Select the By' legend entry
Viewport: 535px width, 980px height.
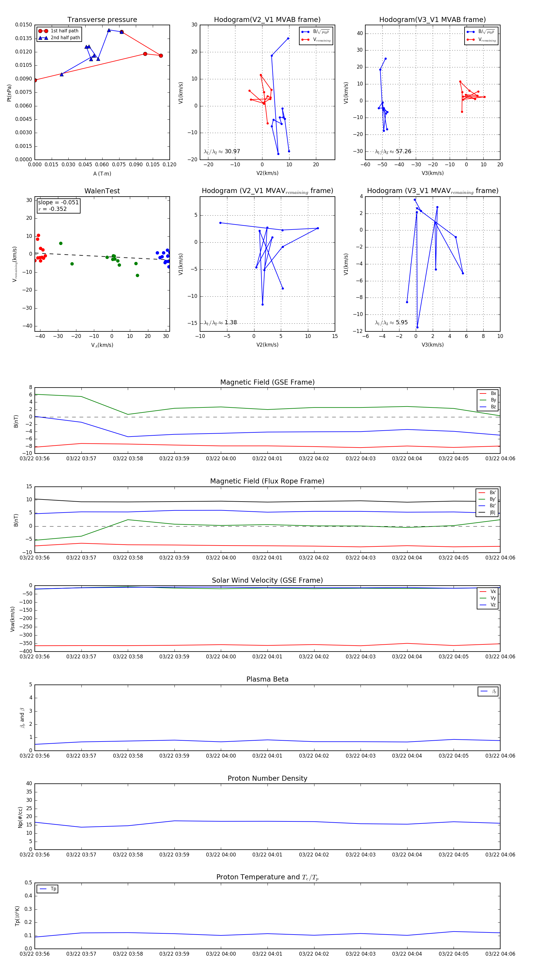487,500
